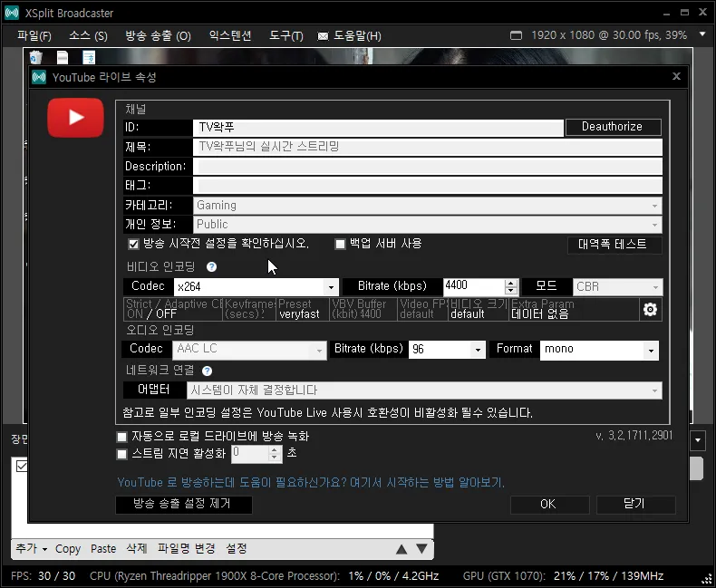This screenshot has height=588, width=716.
Task: Open the video encoding settings gear
Action: pyautogui.click(x=650, y=310)
